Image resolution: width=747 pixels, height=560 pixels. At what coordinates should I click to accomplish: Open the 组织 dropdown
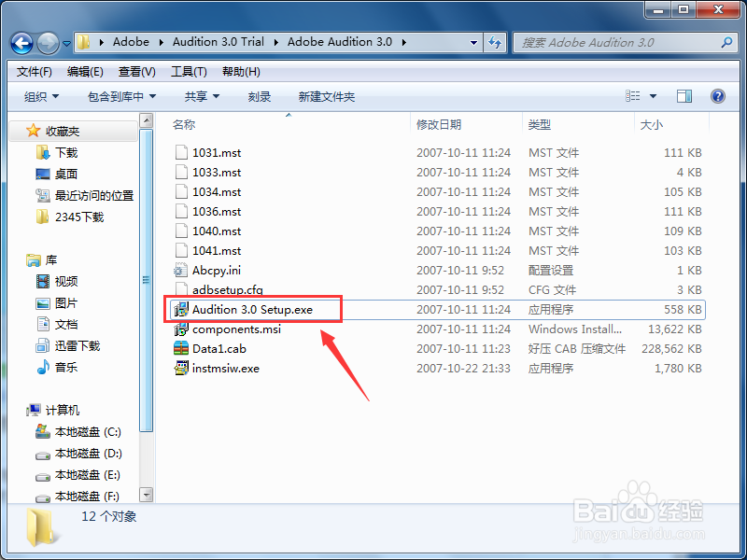tap(41, 97)
